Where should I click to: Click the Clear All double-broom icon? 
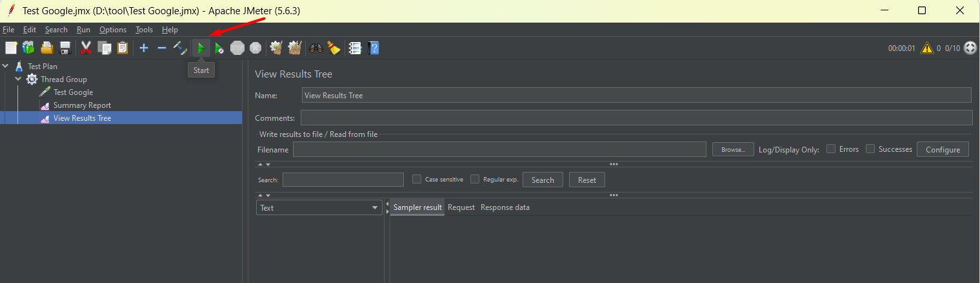tap(295, 48)
